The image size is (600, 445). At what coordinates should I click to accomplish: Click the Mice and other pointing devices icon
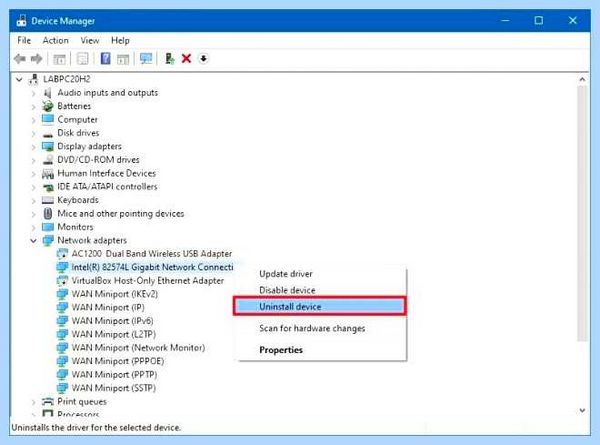pyautogui.click(x=47, y=214)
